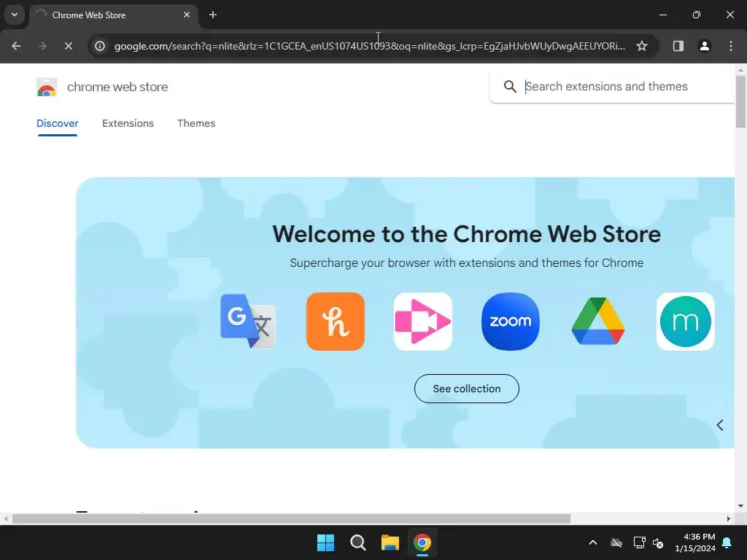Viewport: 747px width, 560px height.
Task: Bookmark this page with the star icon
Action: 642,46
